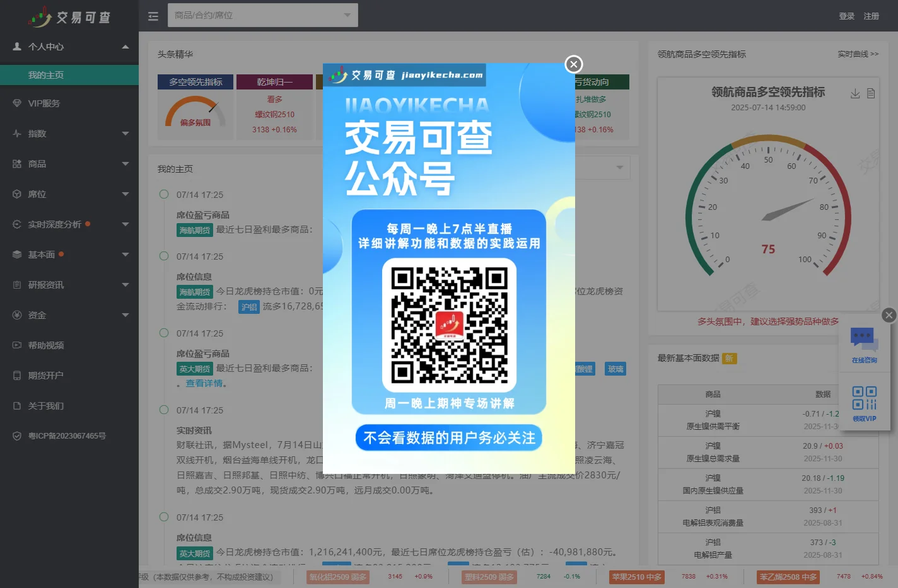This screenshot has width=898, height=588.
Task: Expand the 资金 menu arrow
Action: coord(125,315)
